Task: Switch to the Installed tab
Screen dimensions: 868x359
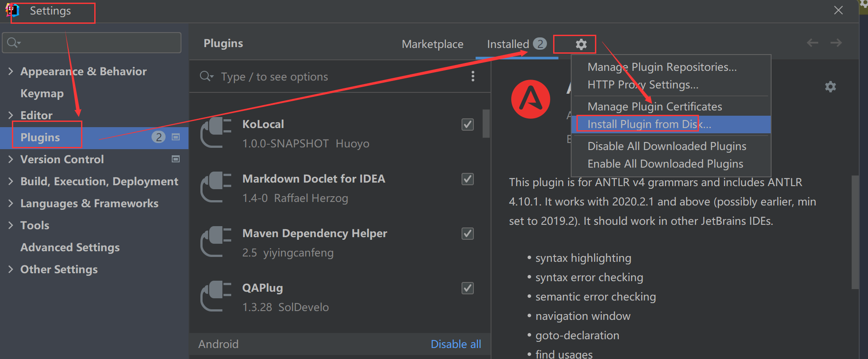Action: coord(517,44)
